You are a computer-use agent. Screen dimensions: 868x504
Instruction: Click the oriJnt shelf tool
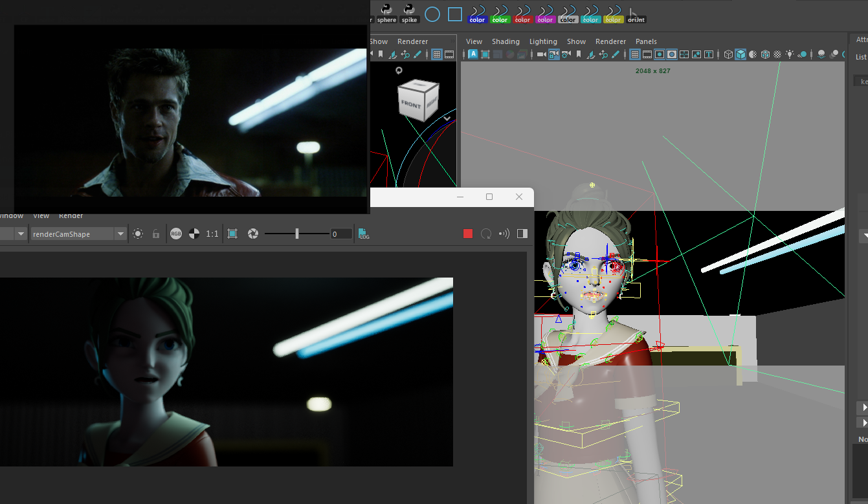pyautogui.click(x=636, y=14)
